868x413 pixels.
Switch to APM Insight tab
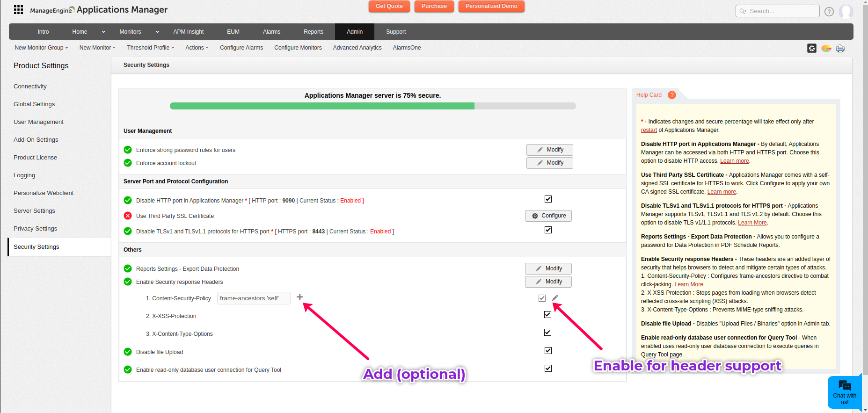tap(189, 32)
